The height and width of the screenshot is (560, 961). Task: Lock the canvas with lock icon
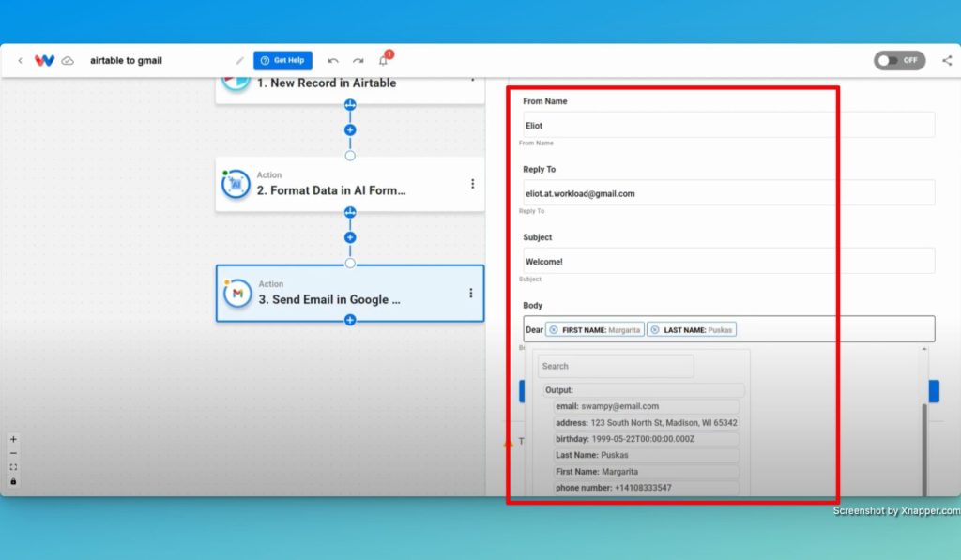tap(13, 481)
